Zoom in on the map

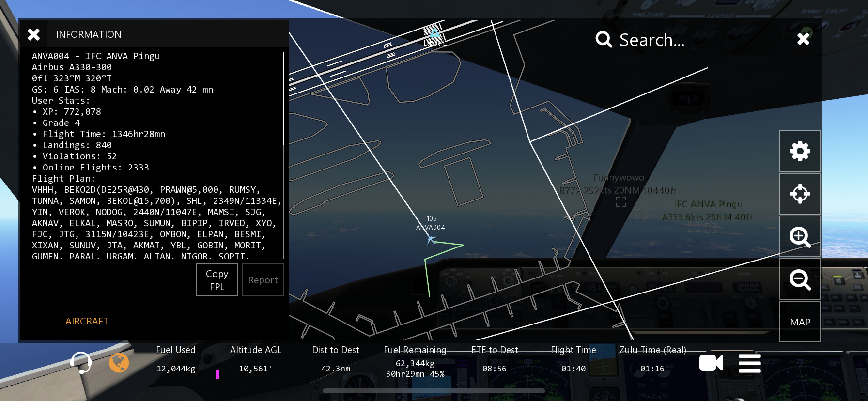point(800,236)
